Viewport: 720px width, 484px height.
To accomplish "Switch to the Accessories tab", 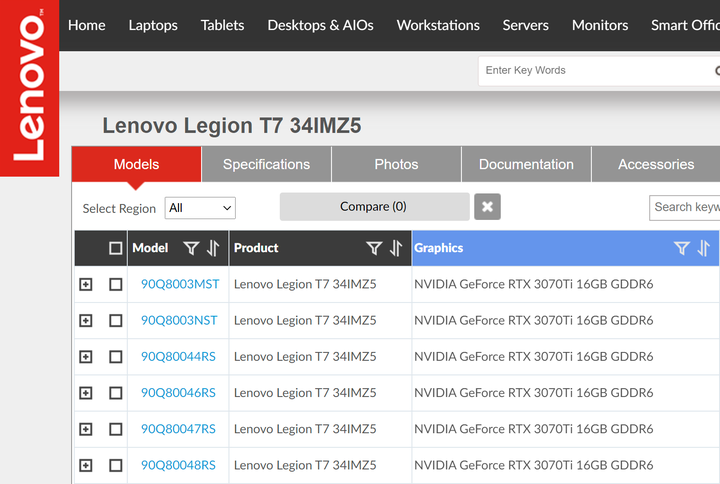I will 656,164.
